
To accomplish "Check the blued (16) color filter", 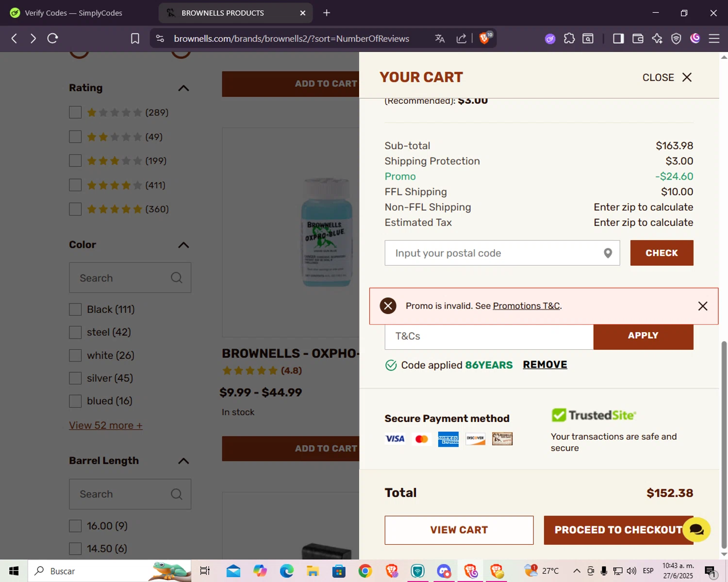I will [75, 401].
